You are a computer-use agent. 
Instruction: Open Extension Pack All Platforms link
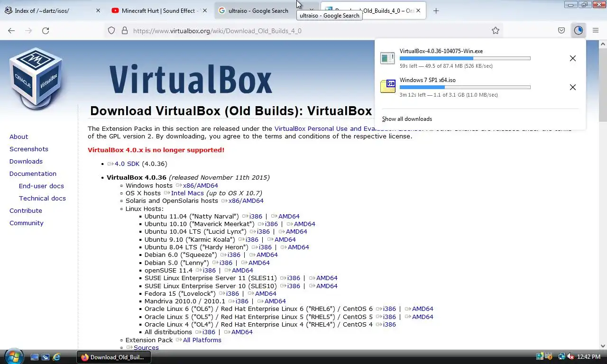click(202, 340)
